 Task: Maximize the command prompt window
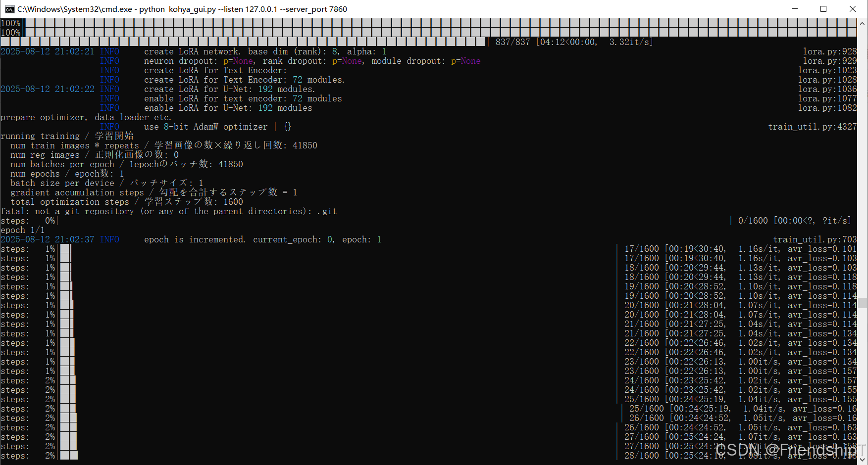click(823, 9)
